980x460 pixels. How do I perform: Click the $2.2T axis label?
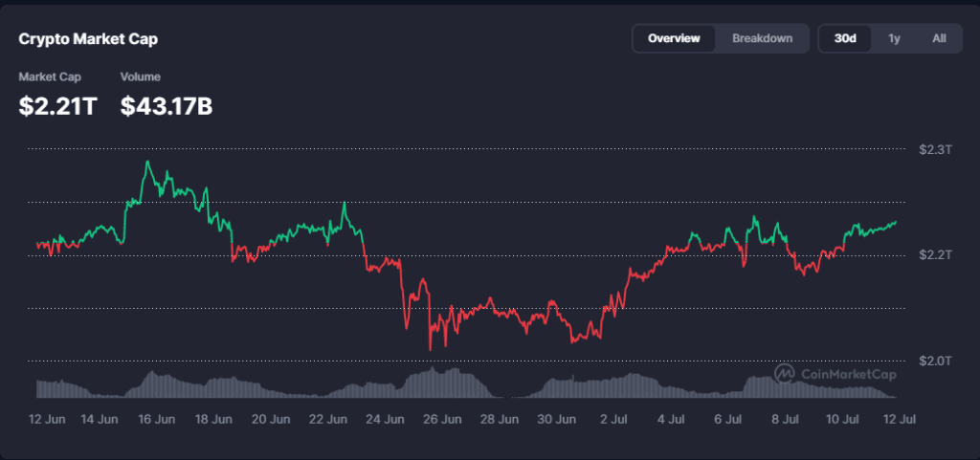935,255
